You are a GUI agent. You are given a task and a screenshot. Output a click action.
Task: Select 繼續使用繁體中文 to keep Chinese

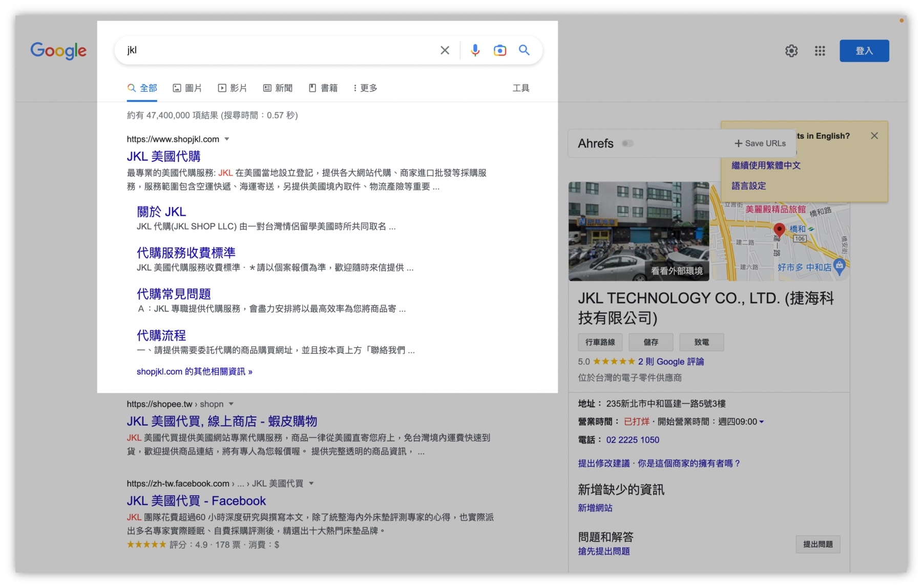pos(765,165)
